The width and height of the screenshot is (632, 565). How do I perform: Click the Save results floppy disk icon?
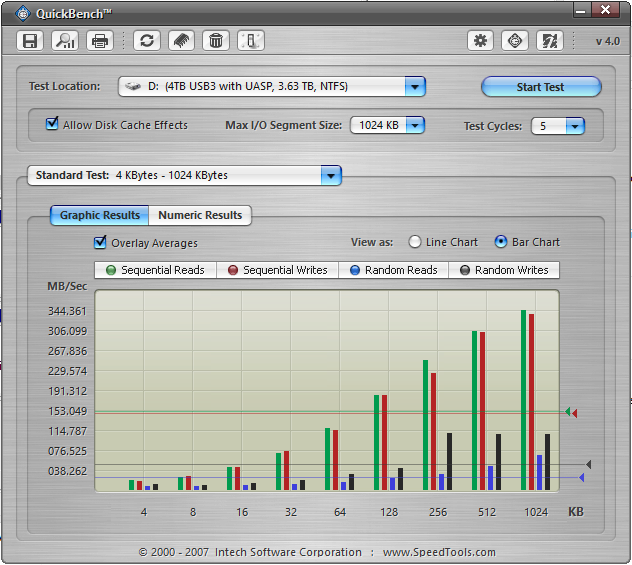coord(30,41)
